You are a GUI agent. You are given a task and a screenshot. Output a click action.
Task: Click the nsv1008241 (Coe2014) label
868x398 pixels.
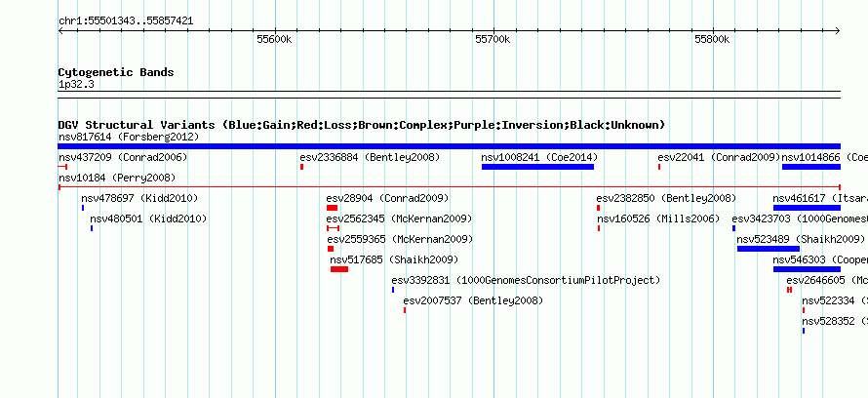[x=539, y=157]
